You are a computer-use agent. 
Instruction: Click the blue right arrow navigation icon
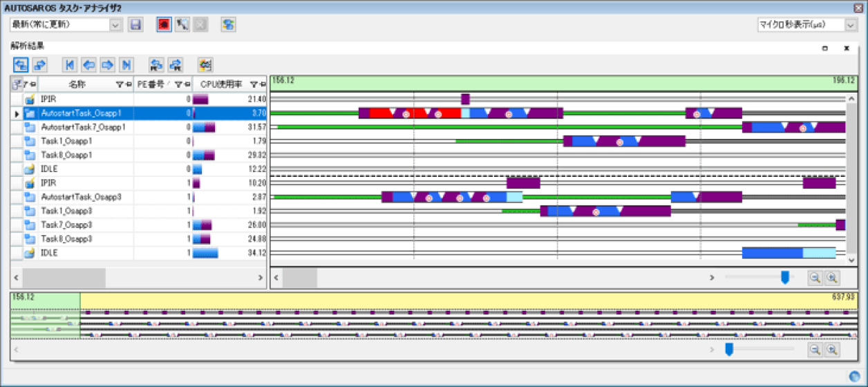[x=107, y=65]
